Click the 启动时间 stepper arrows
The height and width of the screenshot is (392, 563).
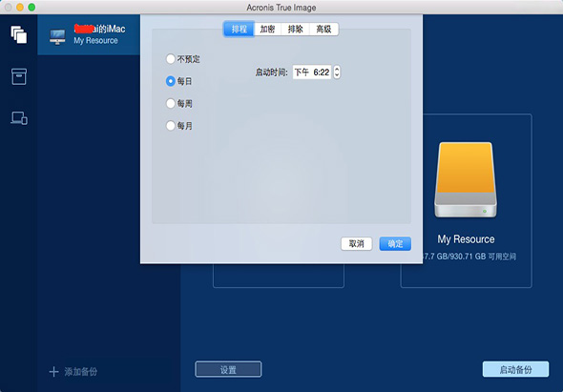pos(337,72)
